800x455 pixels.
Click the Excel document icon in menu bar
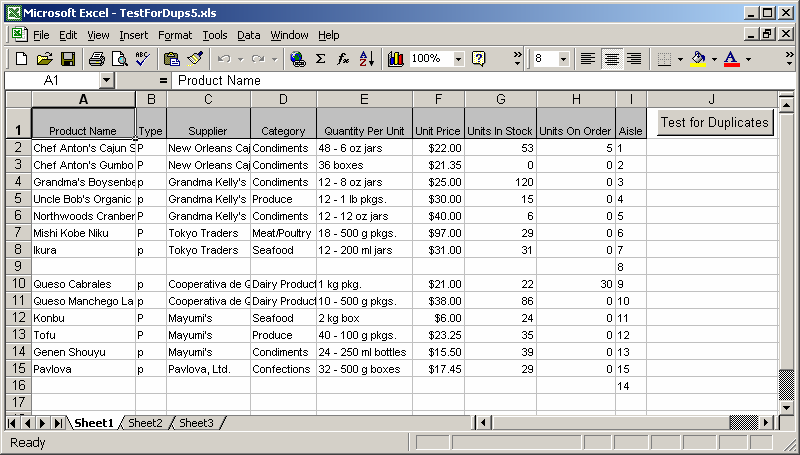pos(19,35)
